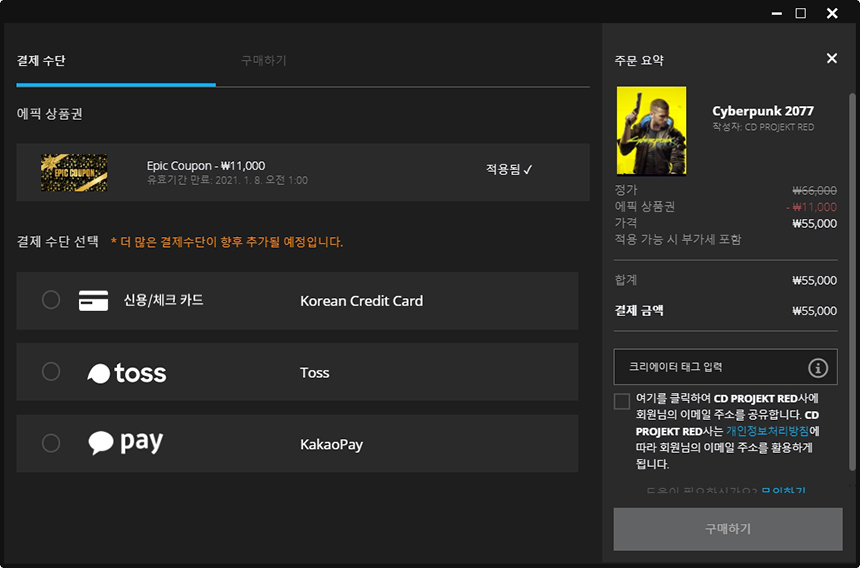Click the orange notice about more payment methods

click(x=227, y=242)
